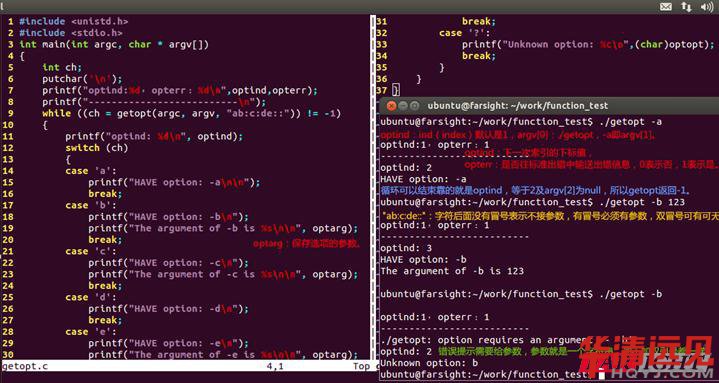Screen dimensions: 719x383
Task: Click line 11 printf "optind: %d\n" statement
Action: 154,136
